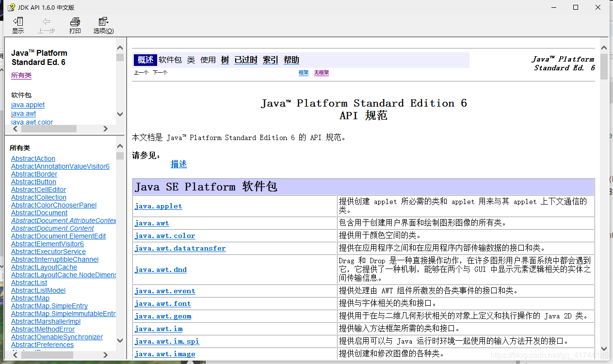Open the AbstractList class link
This screenshot has width=613, height=364.
[29, 283]
